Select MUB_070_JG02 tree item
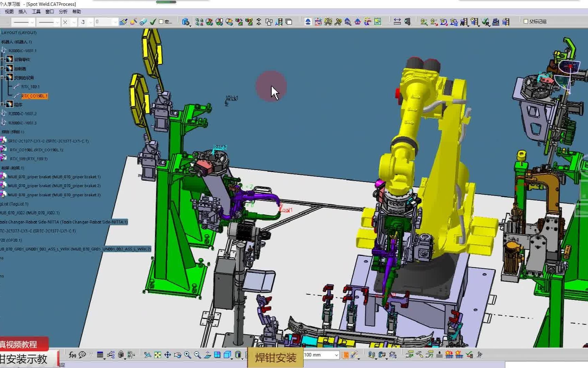This screenshot has height=368, width=588. click(x=30, y=213)
